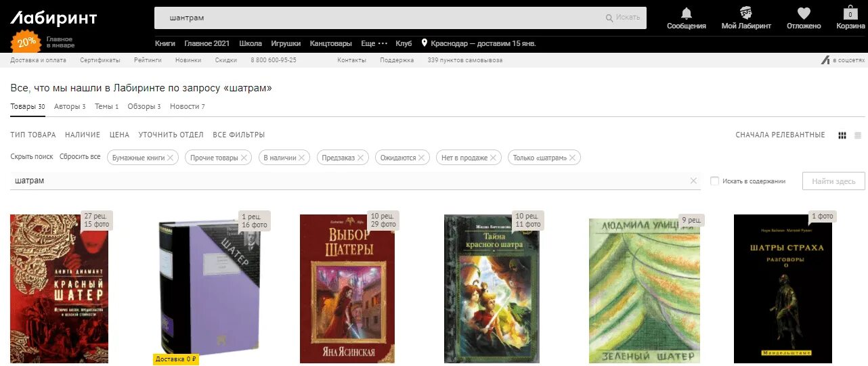Click the location pin for Краснодар
This screenshot has width=868, height=366.
point(425,43)
